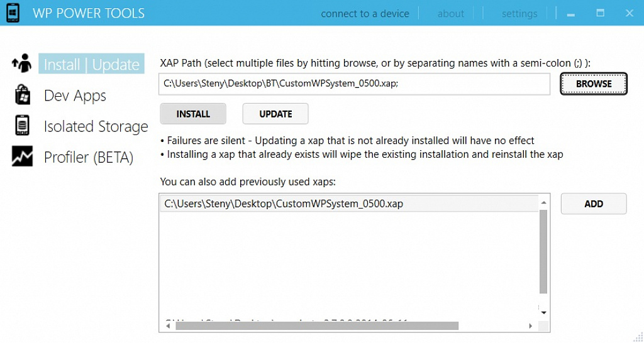Click the WP Power Tools phone logo
Viewport: 644px width, 343px height.
12,13
